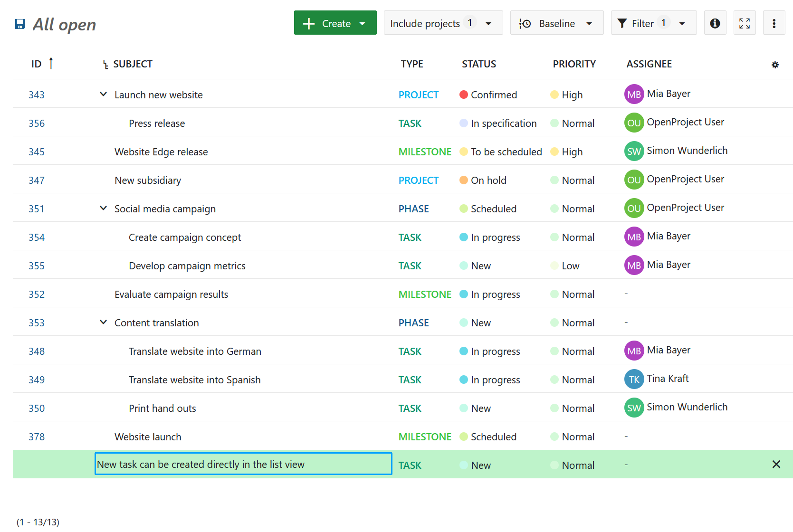This screenshot has height=532, width=793.
Task: Open the Include projects dropdown
Action: [443, 23]
